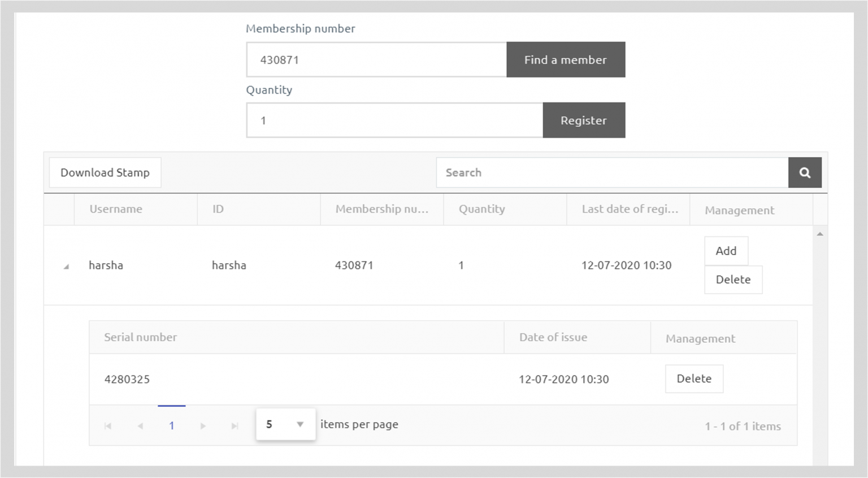
Task: Click Add in the Management column
Action: [726, 251]
